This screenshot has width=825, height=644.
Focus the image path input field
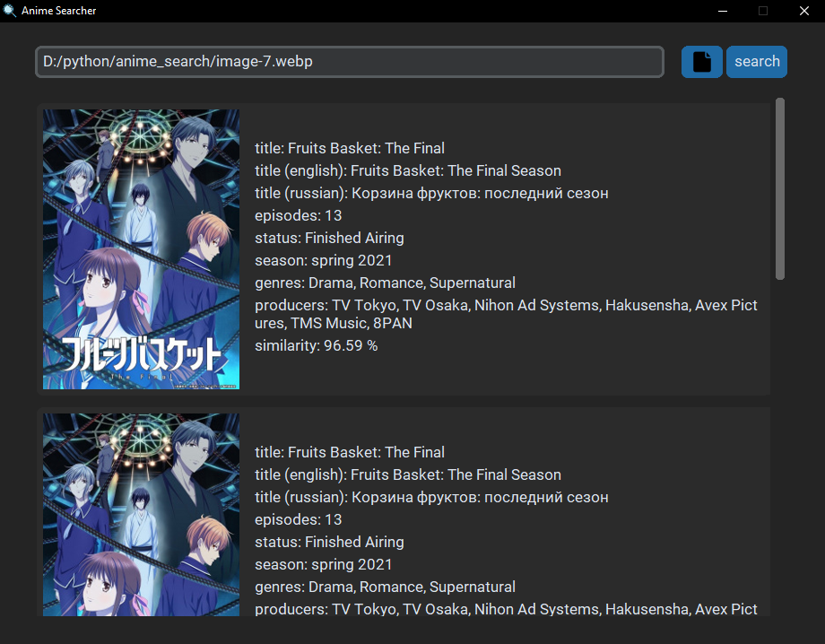[350, 62]
